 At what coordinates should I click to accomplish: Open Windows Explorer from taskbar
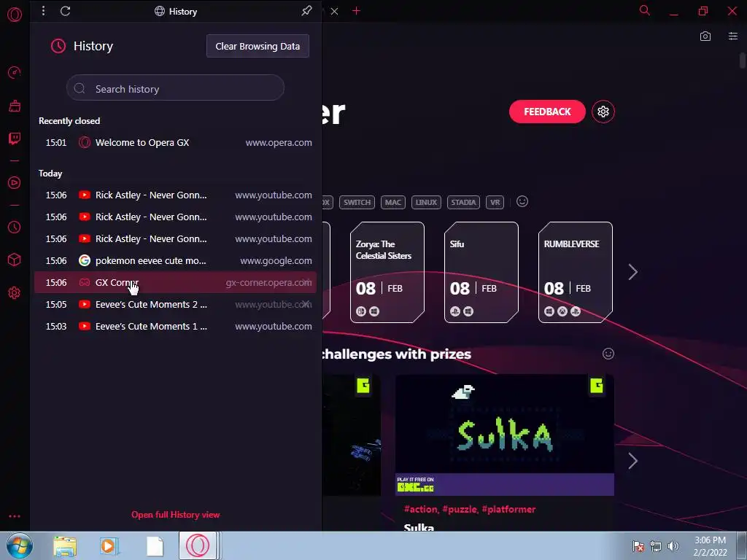tap(65, 546)
